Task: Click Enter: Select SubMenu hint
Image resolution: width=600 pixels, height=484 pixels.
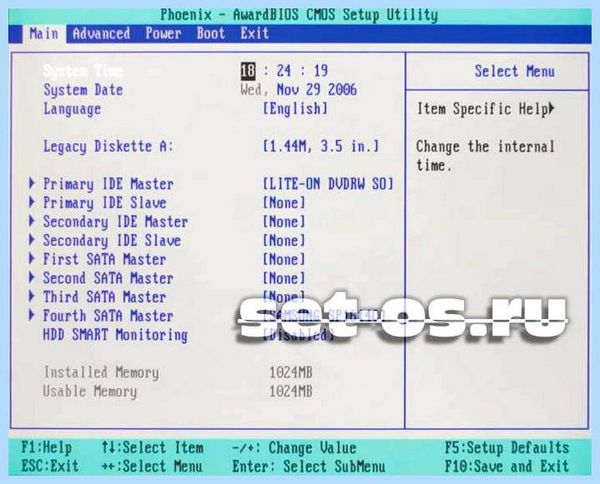Action: click(309, 466)
